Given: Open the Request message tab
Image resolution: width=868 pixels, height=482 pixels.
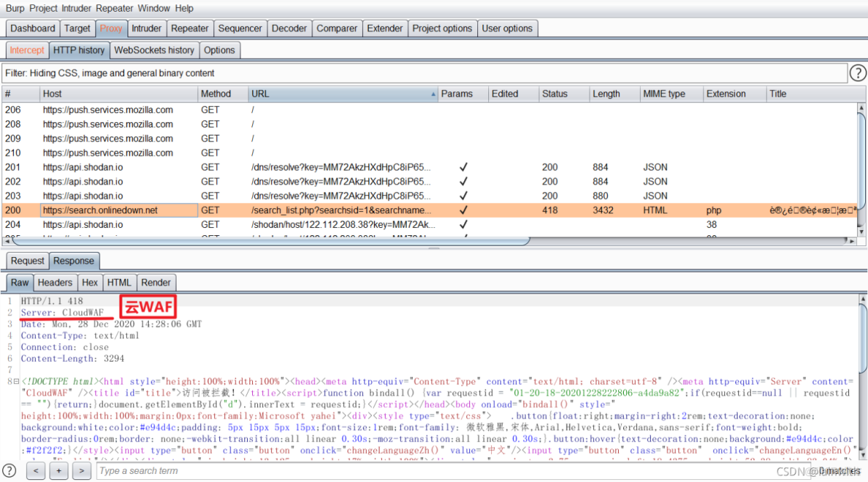Looking at the screenshot, I should [x=27, y=261].
